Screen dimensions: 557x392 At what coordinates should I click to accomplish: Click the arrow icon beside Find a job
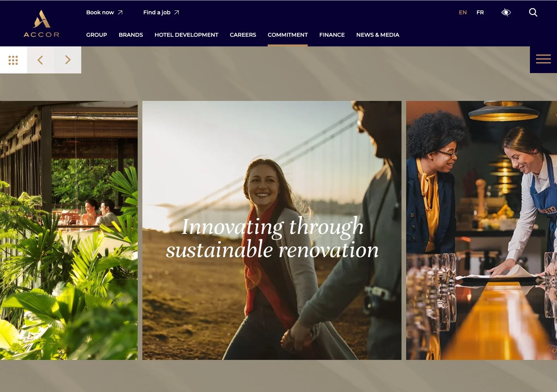pyautogui.click(x=177, y=12)
